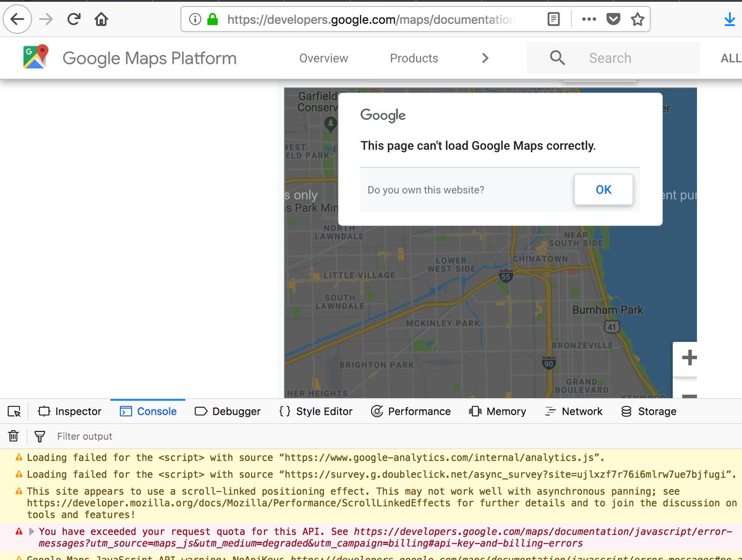Click the Interstate 90 shield on the map
The image size is (742, 560).
coord(548,363)
